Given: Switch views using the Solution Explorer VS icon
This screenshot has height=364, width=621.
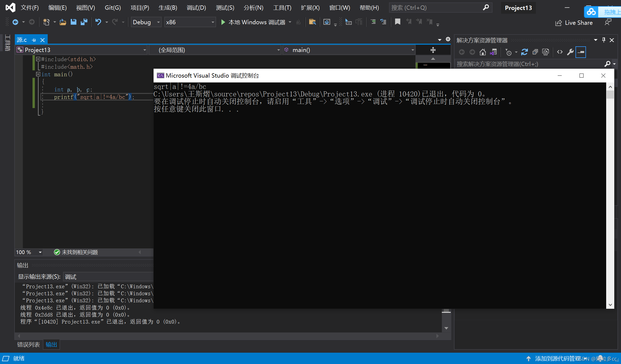Looking at the screenshot, I should pyautogui.click(x=493, y=52).
